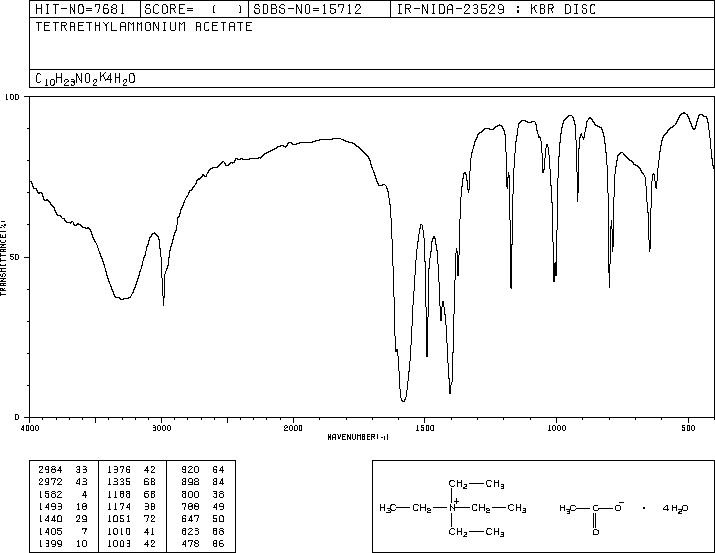The height and width of the screenshot is (553, 715).
Task: Click the left H3C—CH2 ethyl group
Action: coord(405,508)
